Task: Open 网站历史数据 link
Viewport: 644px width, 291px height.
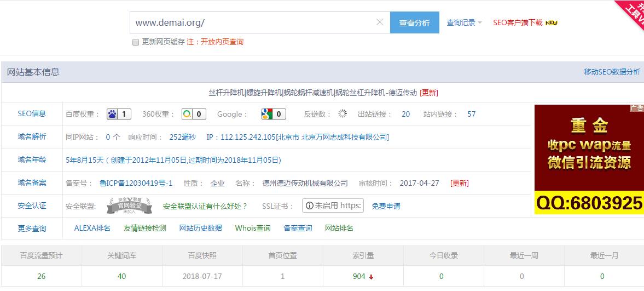Action: (x=200, y=228)
